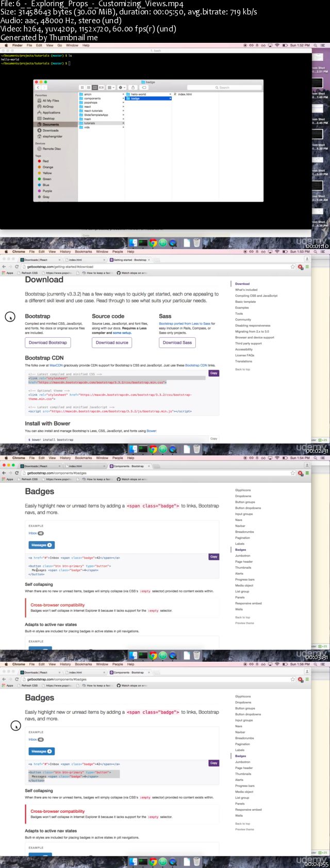This screenshot has height=868, width=330.
Task: Expand the components folder in Finder
Action: pos(123,99)
